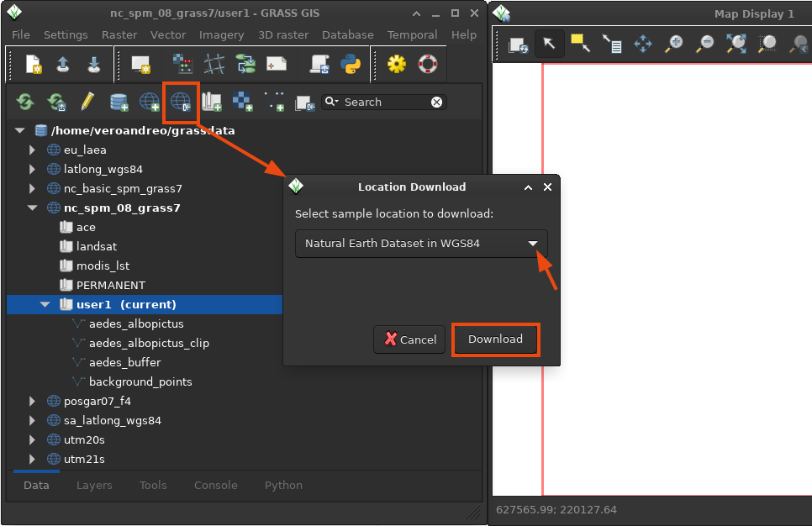812x526 pixels.
Task: Launch the Graphical Modeler icon
Action: pyautogui.click(x=245, y=64)
